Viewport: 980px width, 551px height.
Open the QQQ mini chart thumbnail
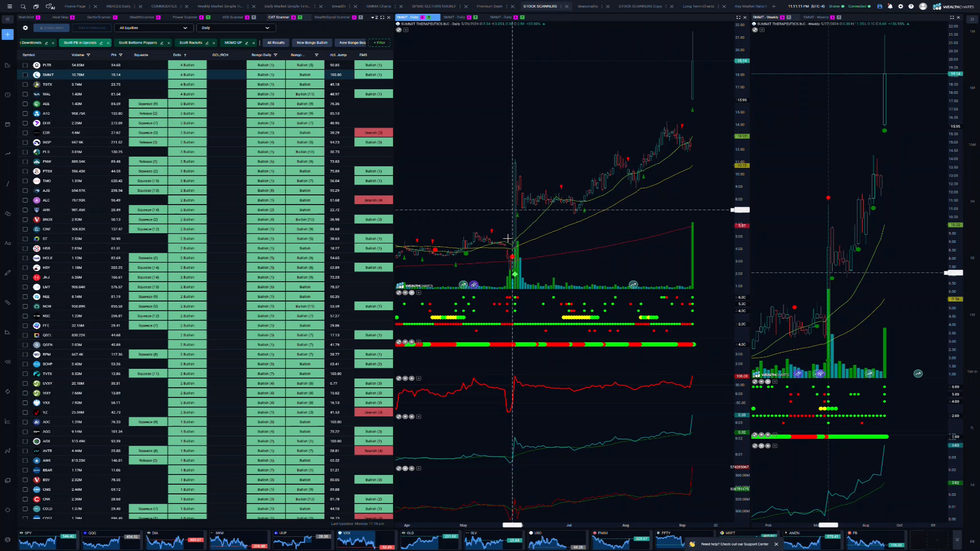111,540
